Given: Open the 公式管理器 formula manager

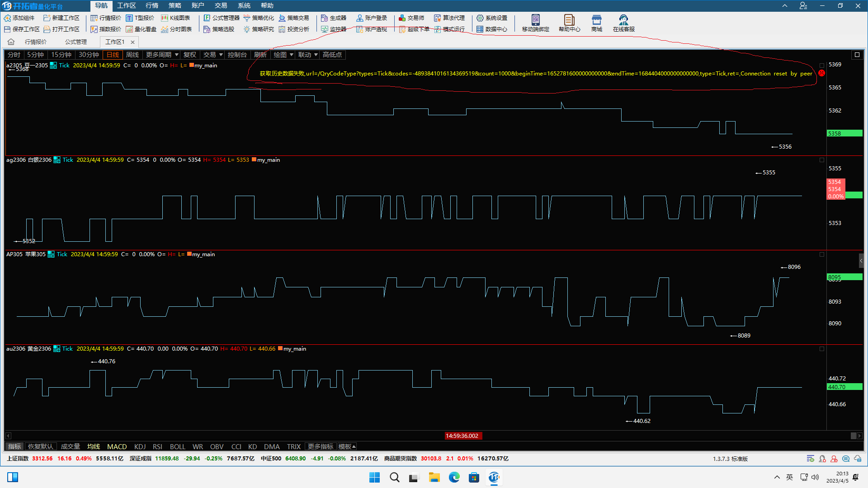Looking at the screenshot, I should tap(222, 18).
